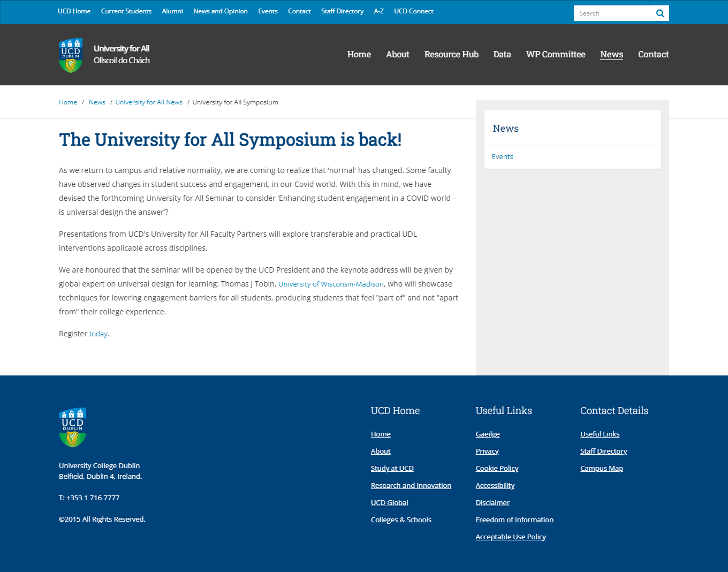Click the Home breadcrumb link
728x572 pixels.
coord(68,102)
